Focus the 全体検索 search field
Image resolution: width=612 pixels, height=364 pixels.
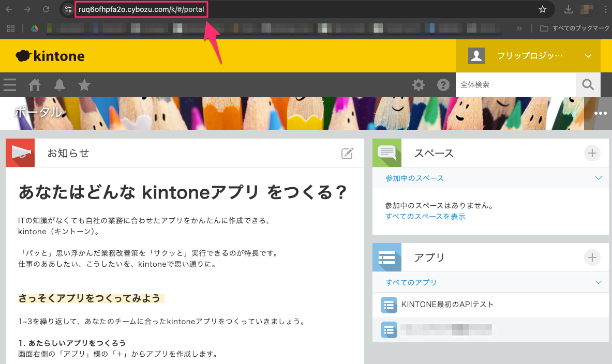[516, 85]
